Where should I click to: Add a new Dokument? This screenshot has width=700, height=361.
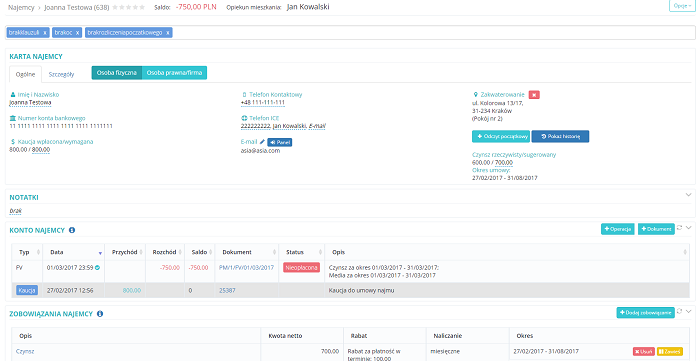pyautogui.click(x=656, y=229)
